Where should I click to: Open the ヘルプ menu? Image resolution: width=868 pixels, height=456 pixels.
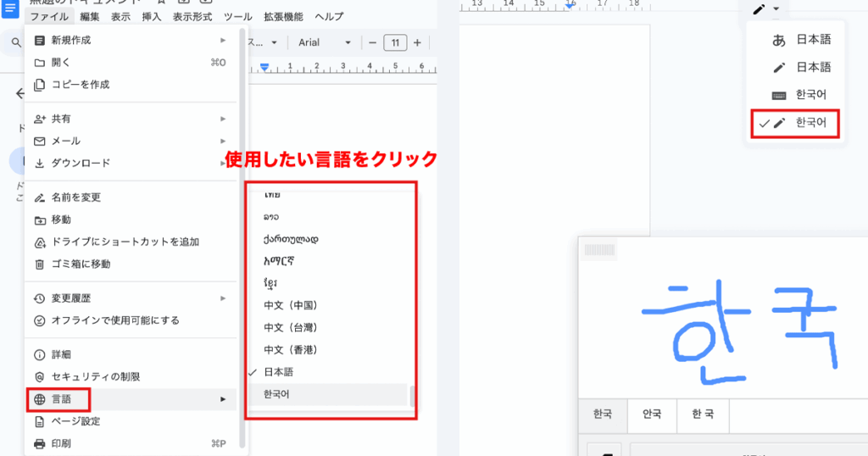pyautogui.click(x=330, y=17)
